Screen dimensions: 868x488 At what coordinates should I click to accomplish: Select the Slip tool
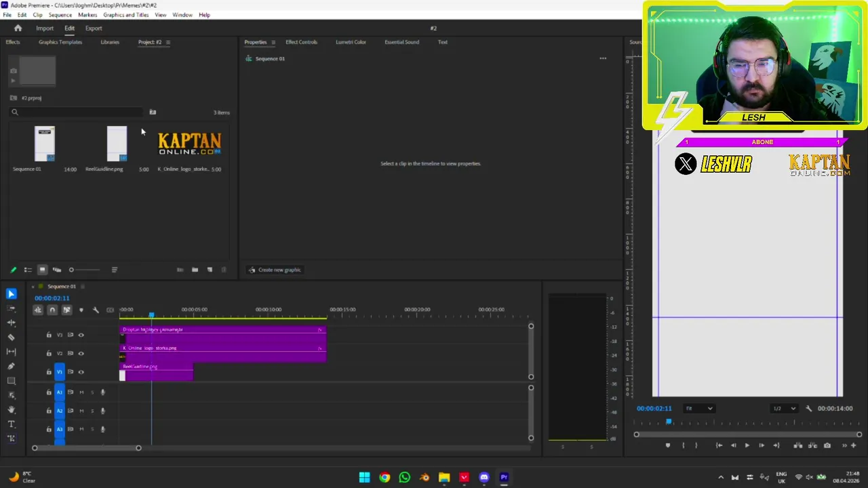coord(11,352)
